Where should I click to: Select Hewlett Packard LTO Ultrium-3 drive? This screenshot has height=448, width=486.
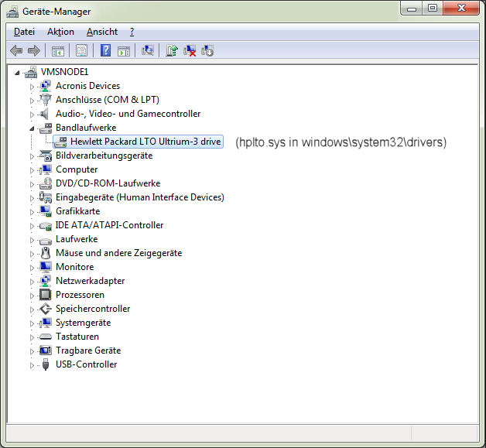point(145,142)
